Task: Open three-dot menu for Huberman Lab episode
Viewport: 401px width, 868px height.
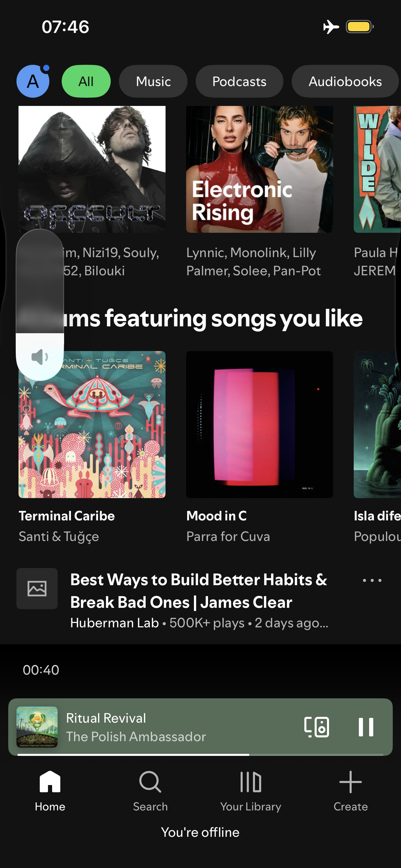Action: click(372, 580)
